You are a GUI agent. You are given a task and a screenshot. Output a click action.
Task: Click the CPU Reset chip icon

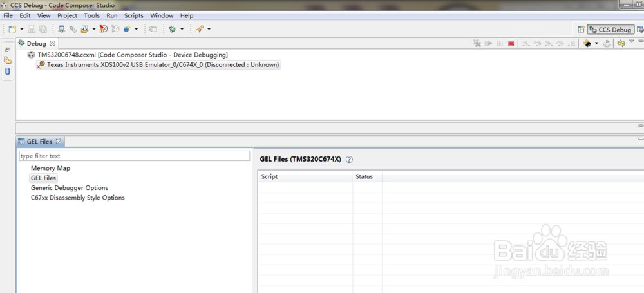(x=587, y=43)
